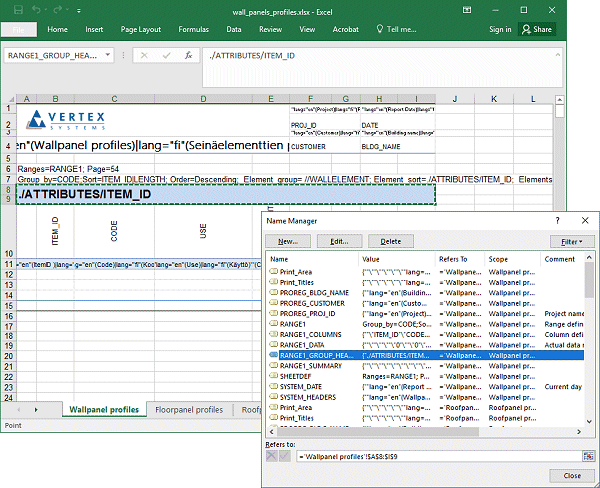Switch to the Floorpanel profiles sheet
600x488 pixels.
click(x=188, y=409)
